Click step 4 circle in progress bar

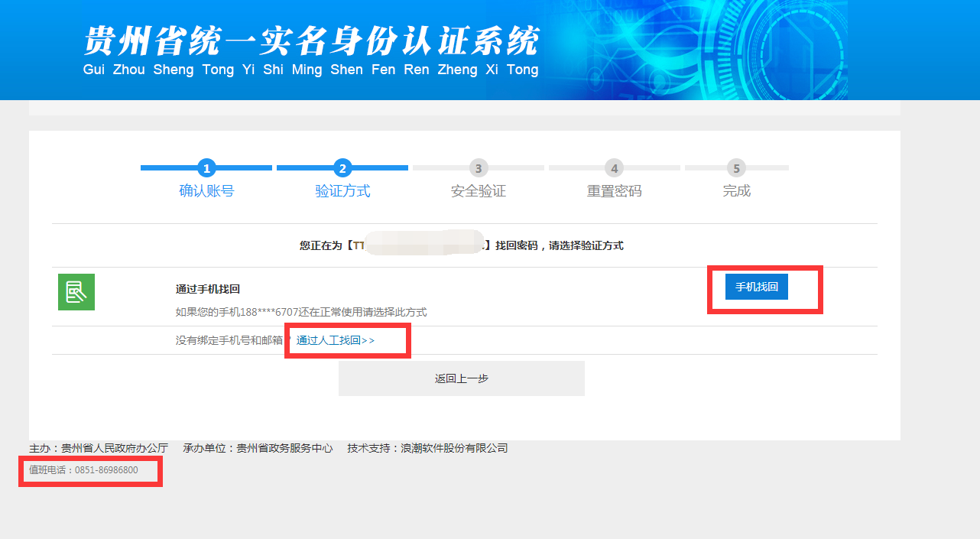point(614,168)
